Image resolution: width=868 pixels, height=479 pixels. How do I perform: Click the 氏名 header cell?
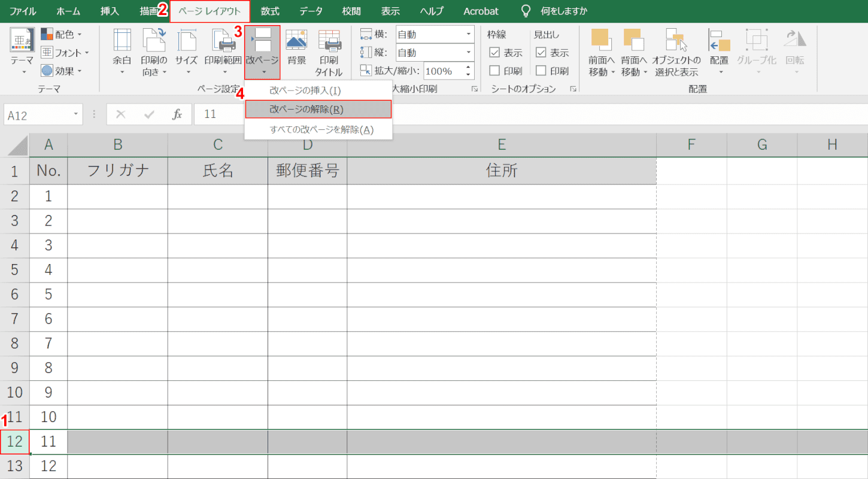tap(218, 171)
